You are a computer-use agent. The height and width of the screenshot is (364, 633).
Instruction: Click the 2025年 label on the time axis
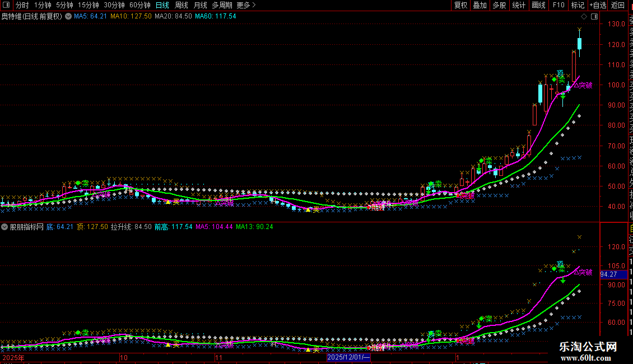(13, 358)
